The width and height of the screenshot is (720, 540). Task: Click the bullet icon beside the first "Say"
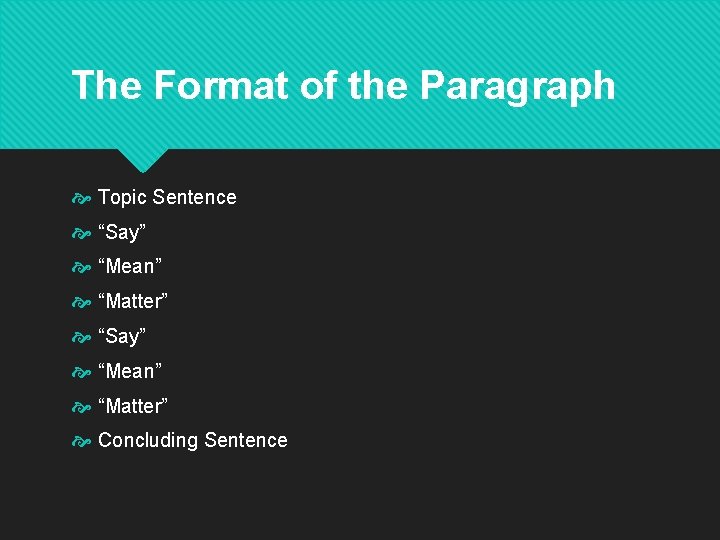[x=82, y=233]
